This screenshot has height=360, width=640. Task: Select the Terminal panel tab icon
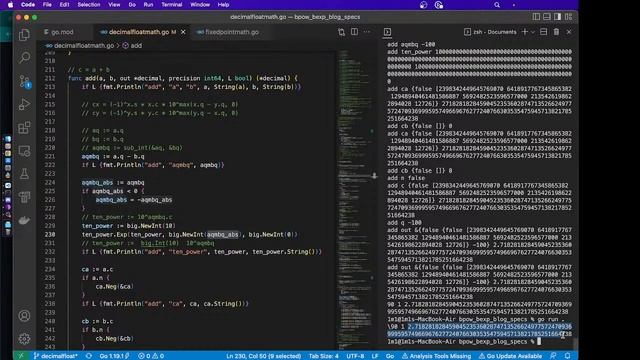point(387,32)
